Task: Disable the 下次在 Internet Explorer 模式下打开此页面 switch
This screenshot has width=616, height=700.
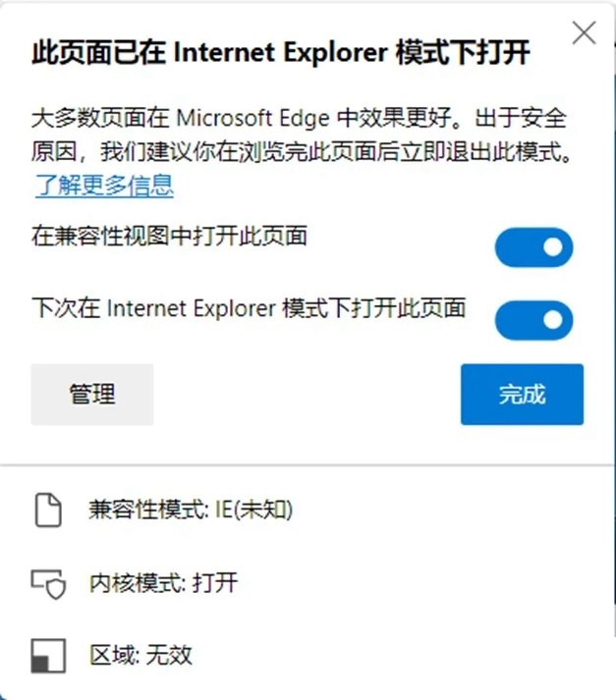Action: pyautogui.click(x=533, y=320)
